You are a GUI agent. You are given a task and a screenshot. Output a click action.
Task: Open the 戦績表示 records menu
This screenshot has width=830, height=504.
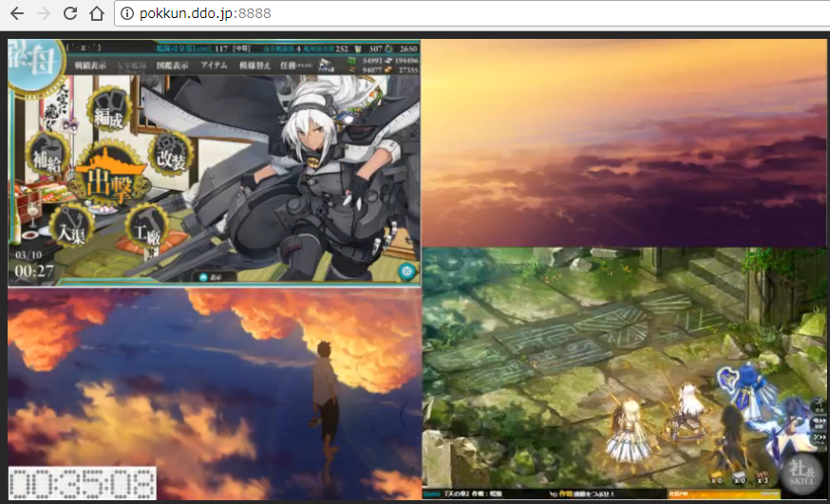[90, 65]
